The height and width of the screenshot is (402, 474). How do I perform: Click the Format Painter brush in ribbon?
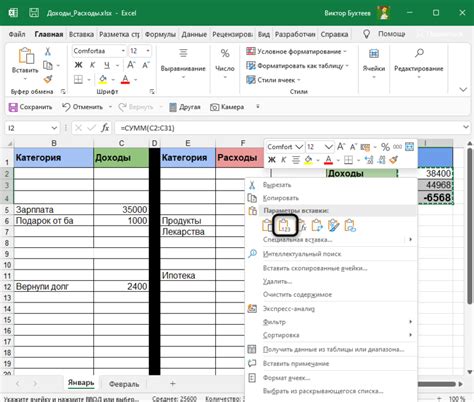click(x=48, y=79)
